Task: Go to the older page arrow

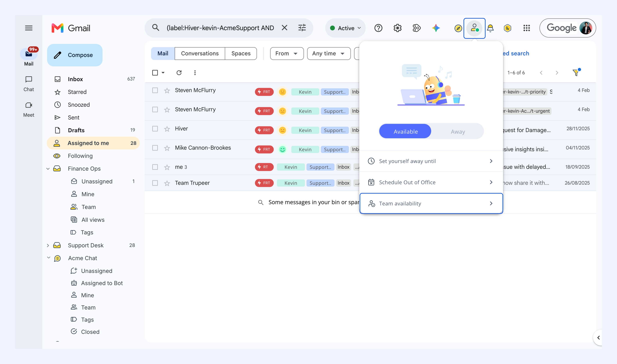Action: pyautogui.click(x=557, y=73)
